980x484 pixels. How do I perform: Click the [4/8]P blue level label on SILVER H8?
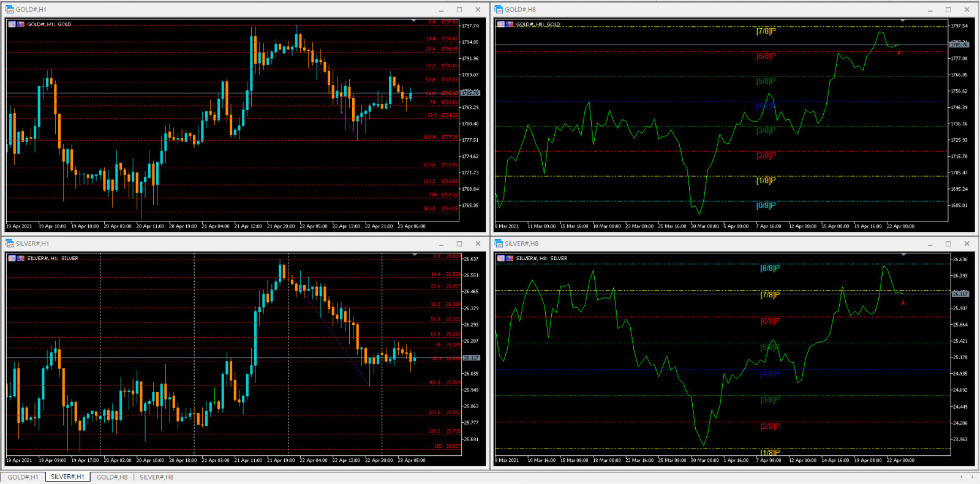pos(770,373)
